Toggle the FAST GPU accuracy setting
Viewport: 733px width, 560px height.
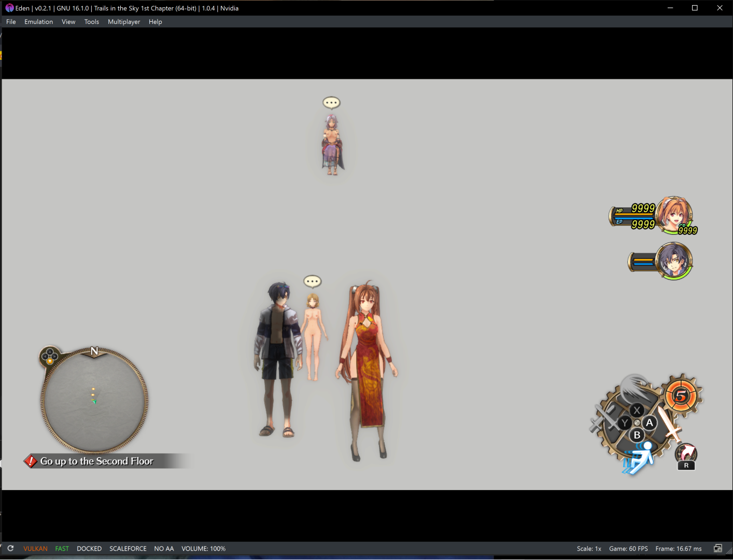[62, 549]
